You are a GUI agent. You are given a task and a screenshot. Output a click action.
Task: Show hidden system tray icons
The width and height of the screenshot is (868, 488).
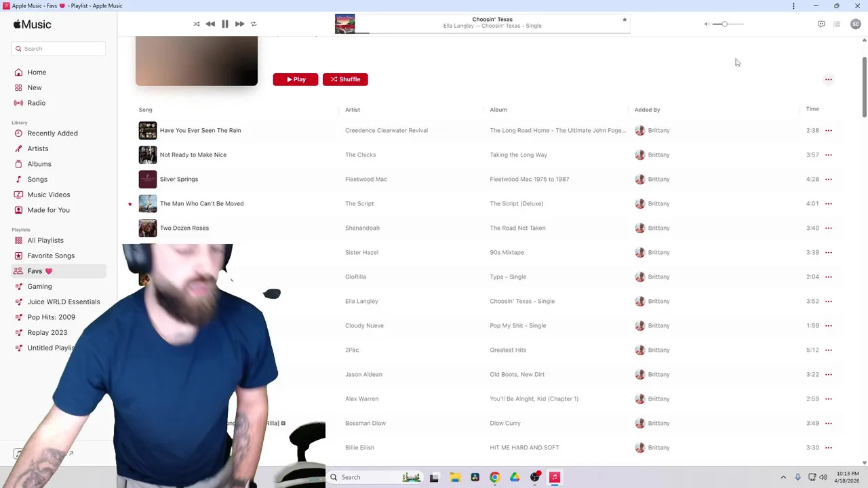pos(783,477)
